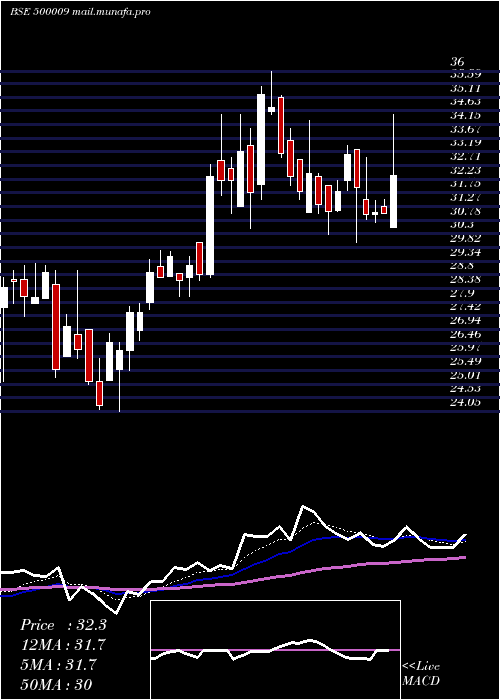The width and height of the screenshot is (500, 700).
Task: Pick the 30.78 price level label
Action: click(465, 212)
